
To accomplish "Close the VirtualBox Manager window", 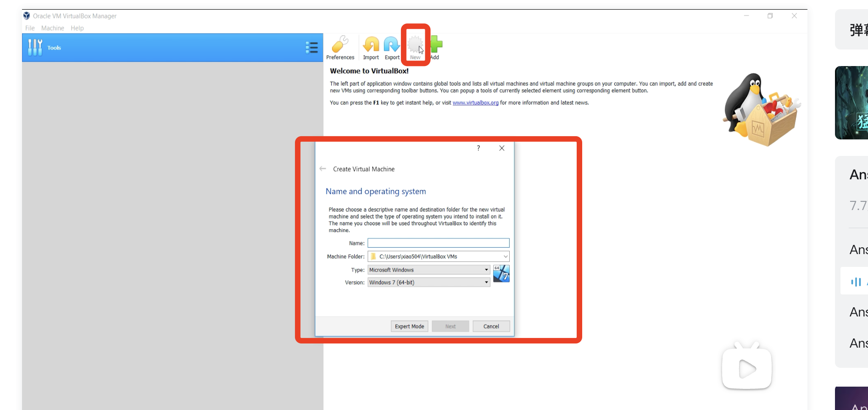I will click(x=794, y=16).
